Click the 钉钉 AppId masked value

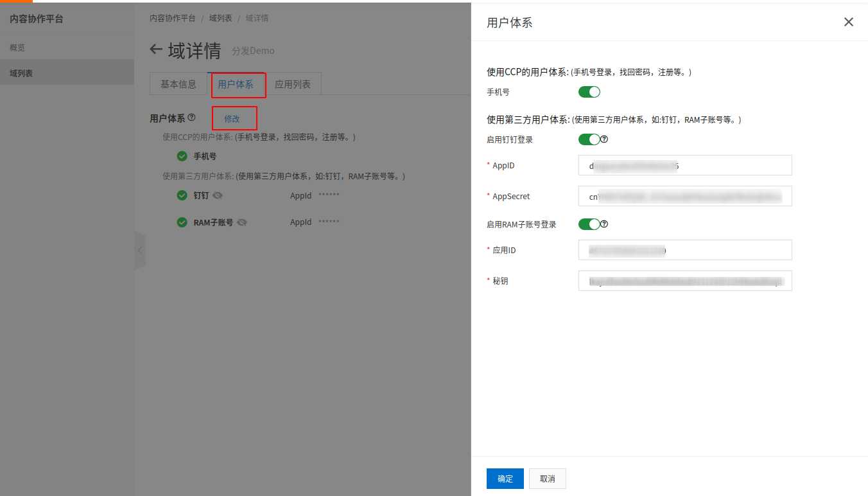[x=329, y=195]
